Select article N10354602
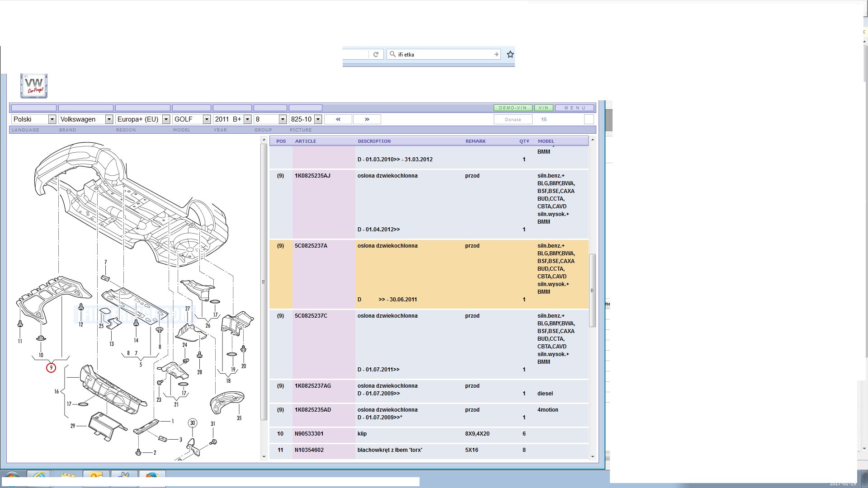 pos(309,450)
